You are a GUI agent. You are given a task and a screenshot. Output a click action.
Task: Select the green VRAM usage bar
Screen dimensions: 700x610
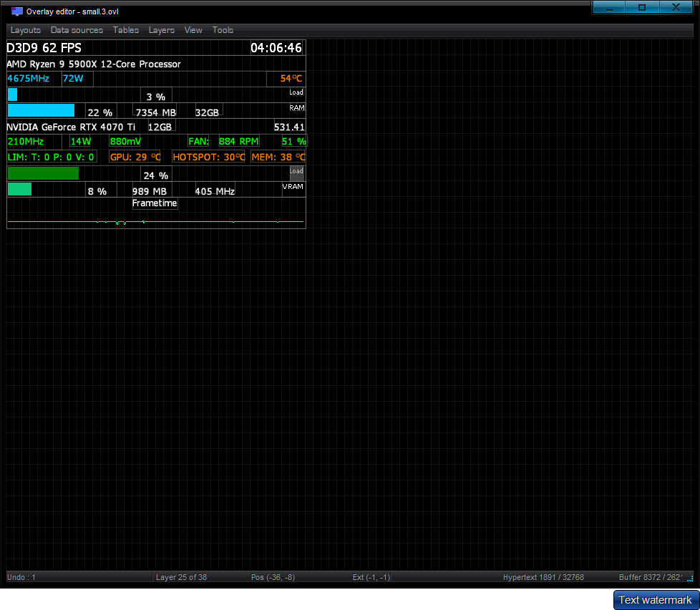point(19,189)
